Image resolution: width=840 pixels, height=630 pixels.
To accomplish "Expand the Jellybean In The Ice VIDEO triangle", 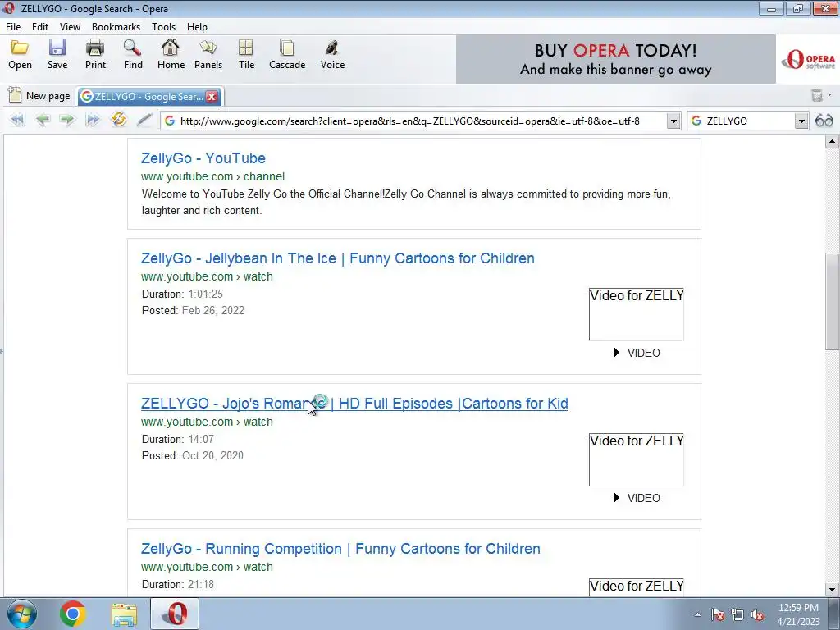I will 617,353.
